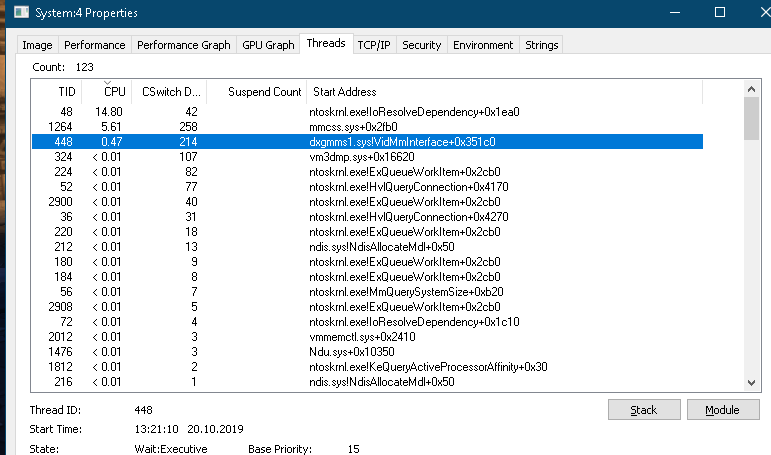Select thread 1476 Ndu.sys+0x10350
This screenshot has width=771, height=455.
[367, 352]
